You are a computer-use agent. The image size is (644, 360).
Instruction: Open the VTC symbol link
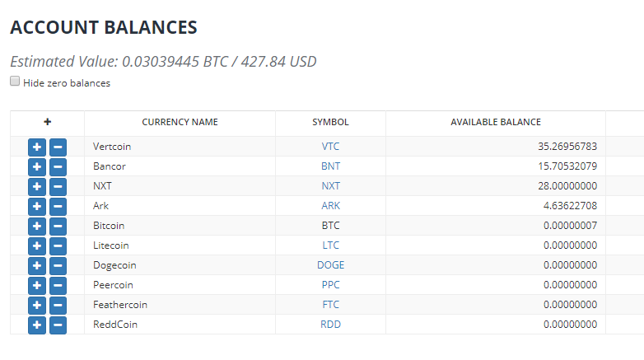pos(330,147)
